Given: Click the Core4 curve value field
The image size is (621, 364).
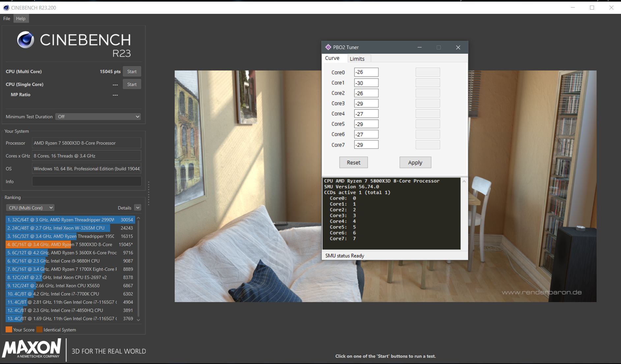Looking at the screenshot, I should click(x=366, y=114).
